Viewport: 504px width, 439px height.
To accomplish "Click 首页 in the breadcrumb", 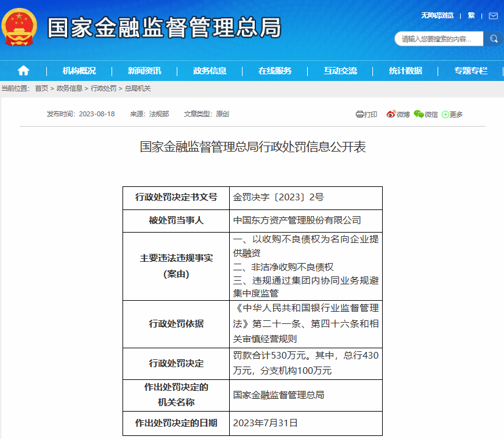I will pyautogui.click(x=41, y=88).
